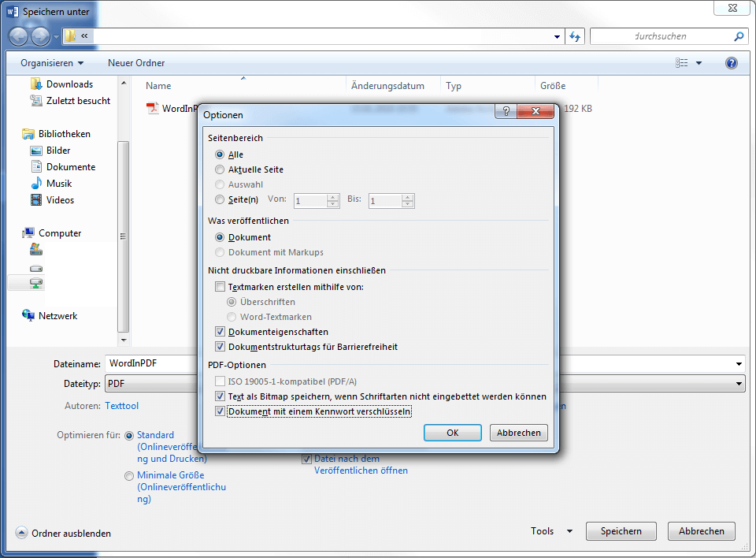Expand the Dateiname dropdown arrow

(739, 364)
